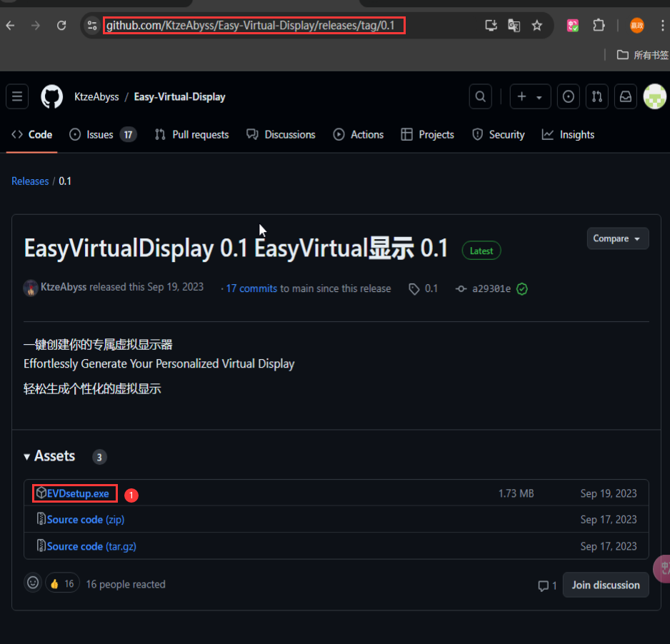Click the 1.73 MB file size
Image resolution: width=670 pixels, height=644 pixels.
pos(516,493)
